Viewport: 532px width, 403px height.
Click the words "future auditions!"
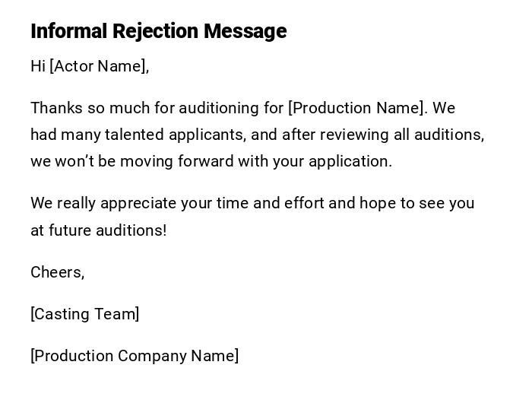point(107,230)
